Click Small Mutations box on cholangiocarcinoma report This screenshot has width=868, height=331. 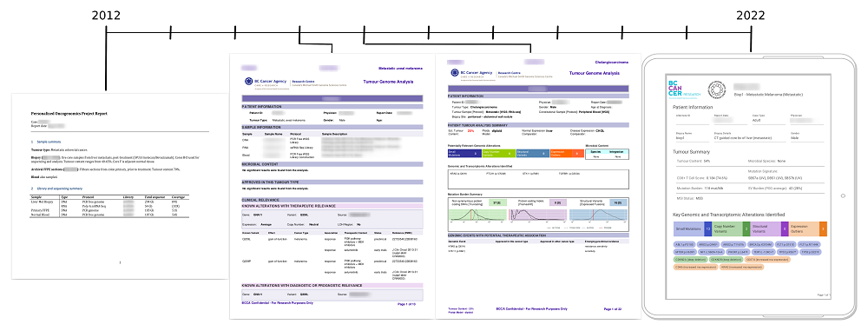[x=464, y=153]
